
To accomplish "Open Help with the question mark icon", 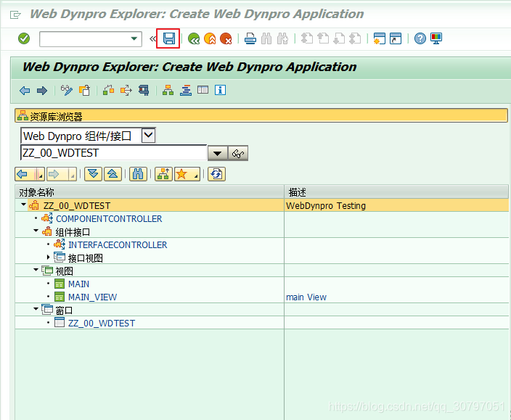I will coord(420,38).
